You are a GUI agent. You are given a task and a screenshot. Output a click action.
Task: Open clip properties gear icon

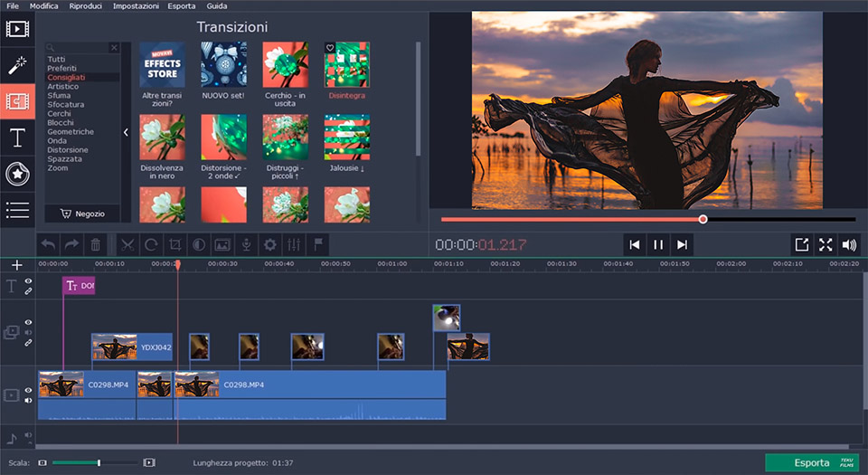point(269,244)
